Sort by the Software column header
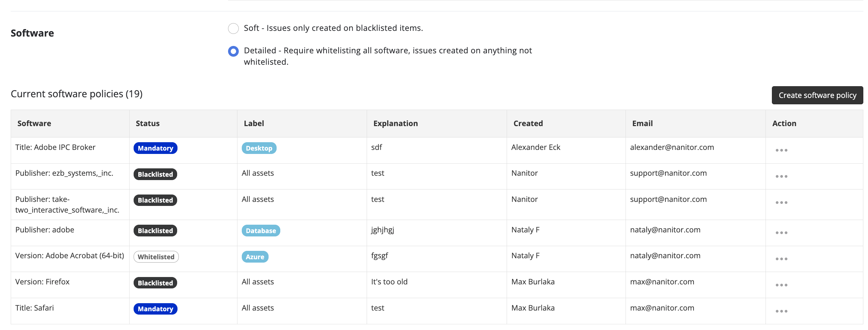The width and height of the screenshot is (868, 330). pos(34,123)
